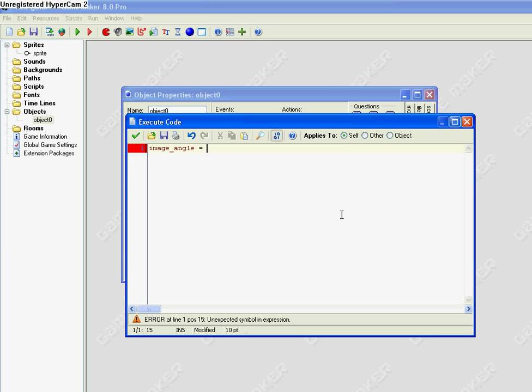Create a sound from toolbar

[x=118, y=32]
